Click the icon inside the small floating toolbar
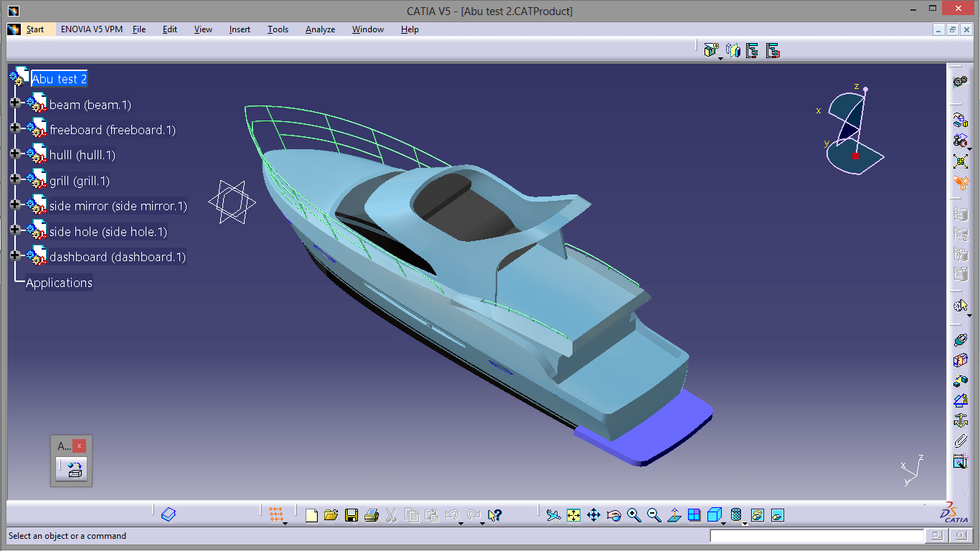Screen dimensions: 980x551 pyautogui.click(x=75, y=470)
